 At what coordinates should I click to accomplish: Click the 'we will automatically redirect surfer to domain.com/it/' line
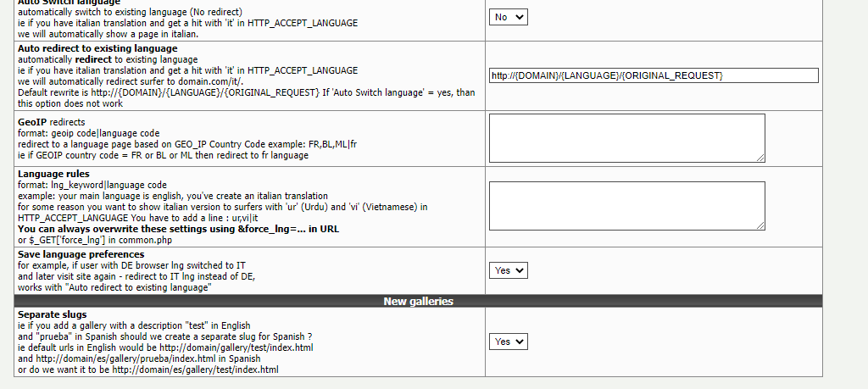coord(131,81)
